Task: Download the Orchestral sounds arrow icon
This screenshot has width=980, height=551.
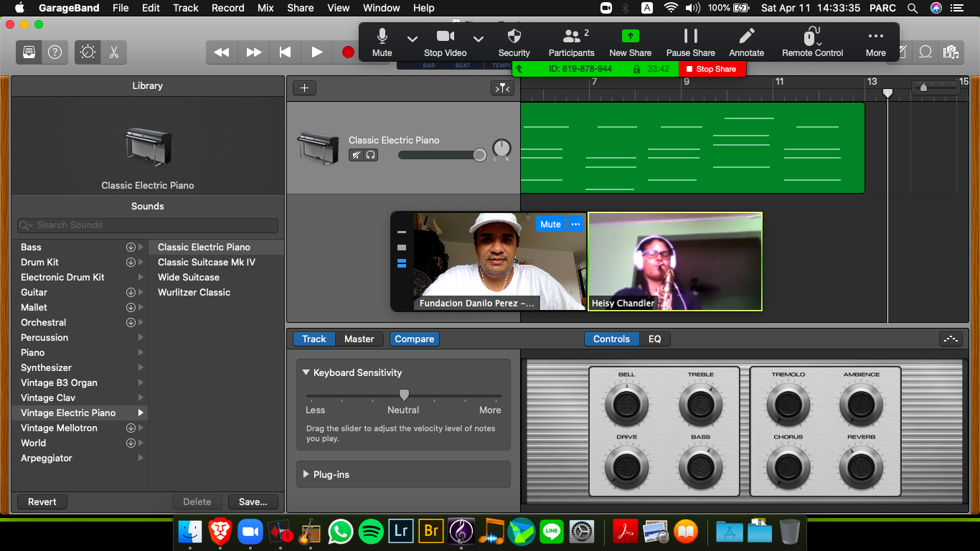Action: pos(131,322)
